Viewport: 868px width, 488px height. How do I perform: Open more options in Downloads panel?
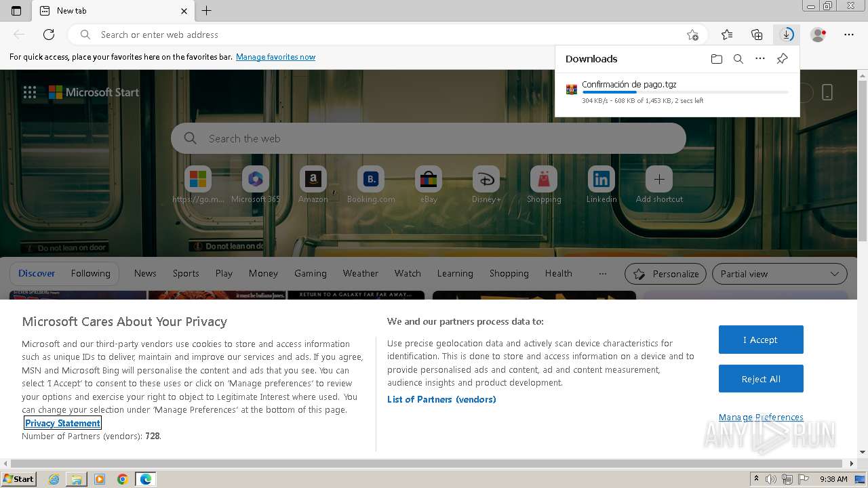click(760, 59)
